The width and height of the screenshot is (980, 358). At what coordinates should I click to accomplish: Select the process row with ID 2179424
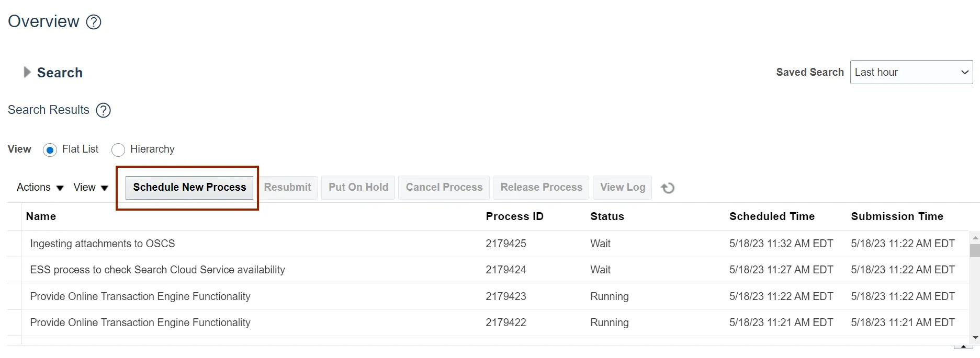point(505,270)
